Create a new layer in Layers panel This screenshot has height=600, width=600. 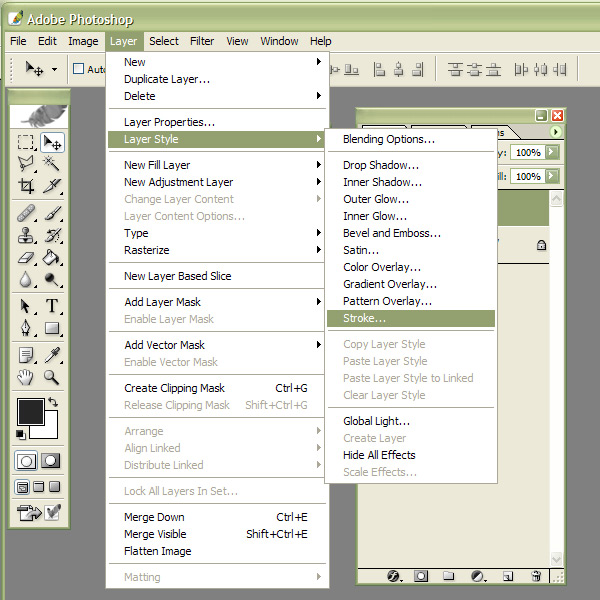[508, 576]
